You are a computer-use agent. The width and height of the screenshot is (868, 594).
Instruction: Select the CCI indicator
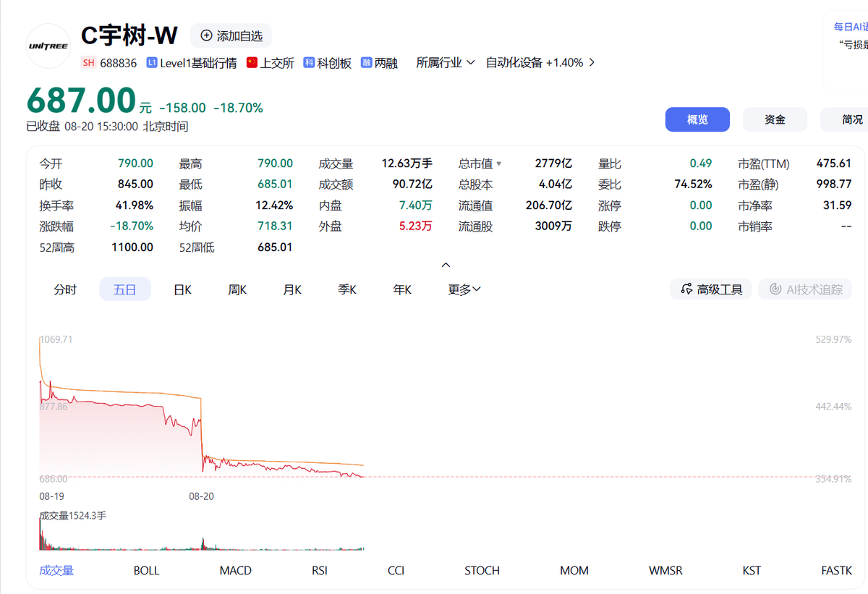(x=396, y=570)
